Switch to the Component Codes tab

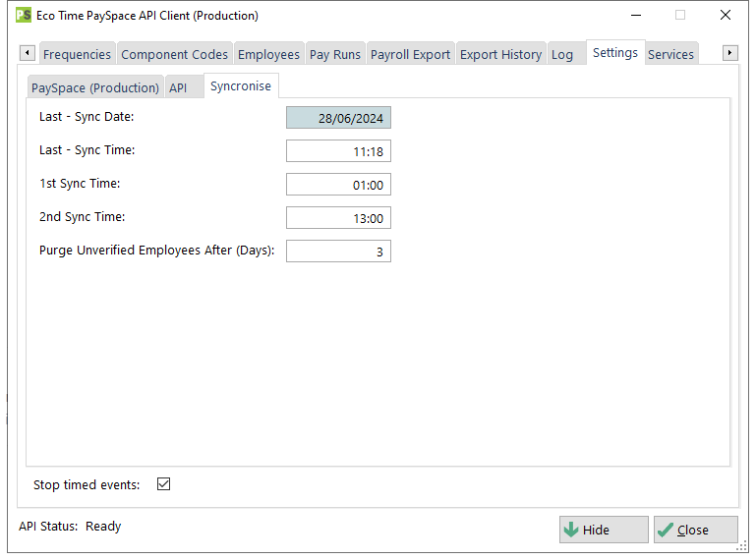[175, 54]
